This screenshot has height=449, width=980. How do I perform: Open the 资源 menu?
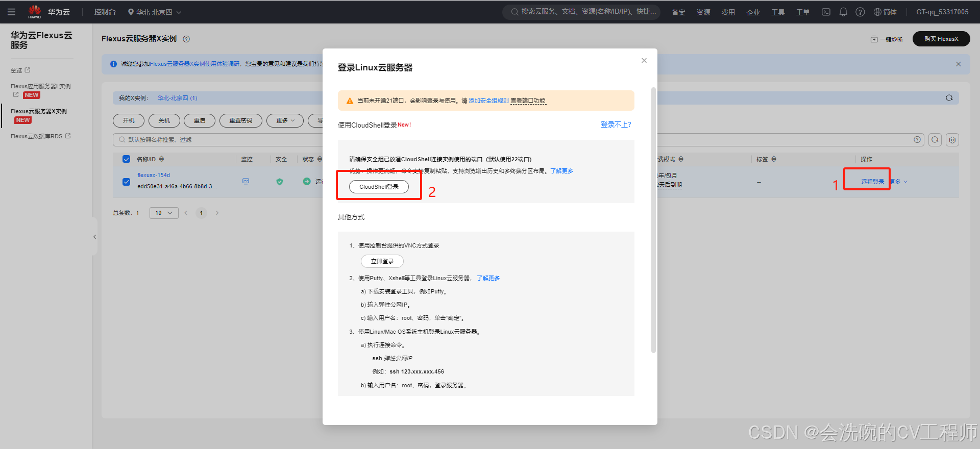703,12
